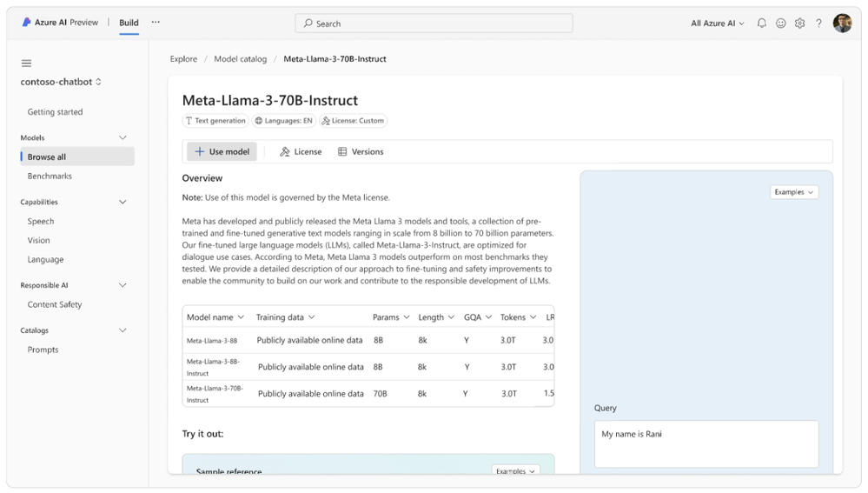
Task: Open the All Azure AI dropdown
Action: click(718, 23)
